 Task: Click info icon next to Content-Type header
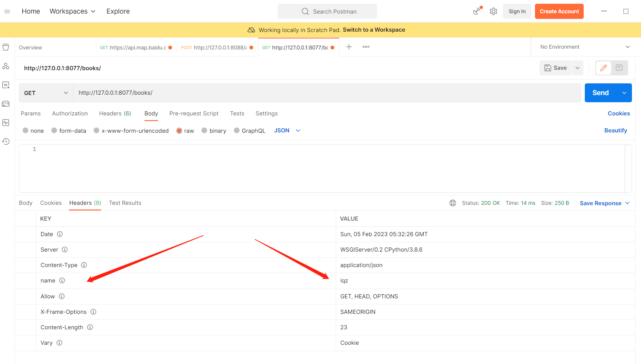tap(84, 265)
